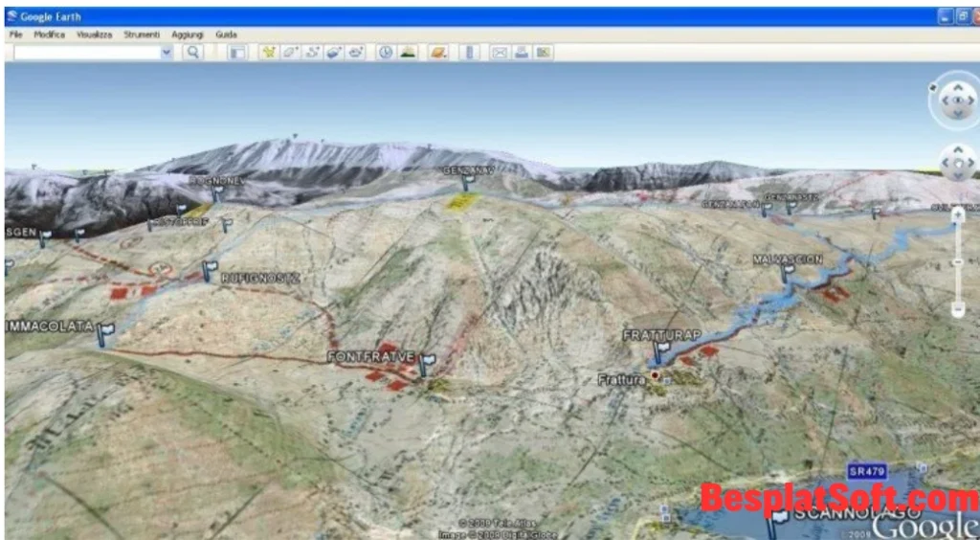
Task: Toggle the sidebar panel icon
Action: 237,53
